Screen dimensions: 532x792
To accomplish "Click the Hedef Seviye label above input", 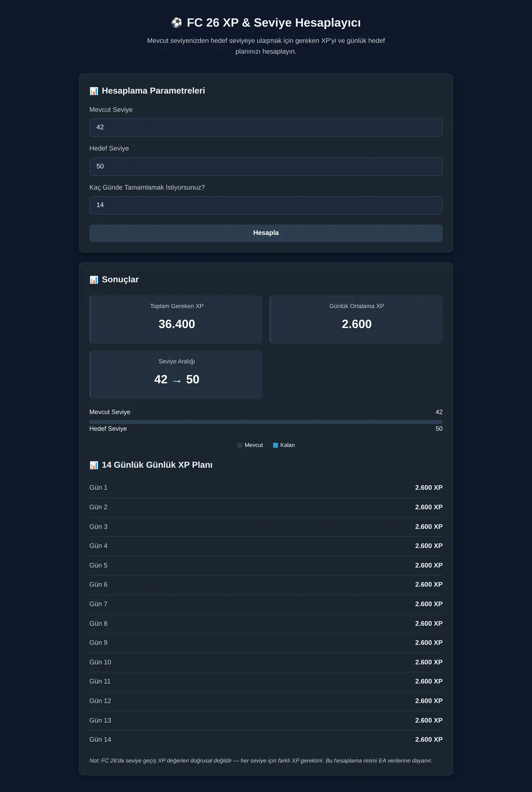I will [x=109, y=148].
